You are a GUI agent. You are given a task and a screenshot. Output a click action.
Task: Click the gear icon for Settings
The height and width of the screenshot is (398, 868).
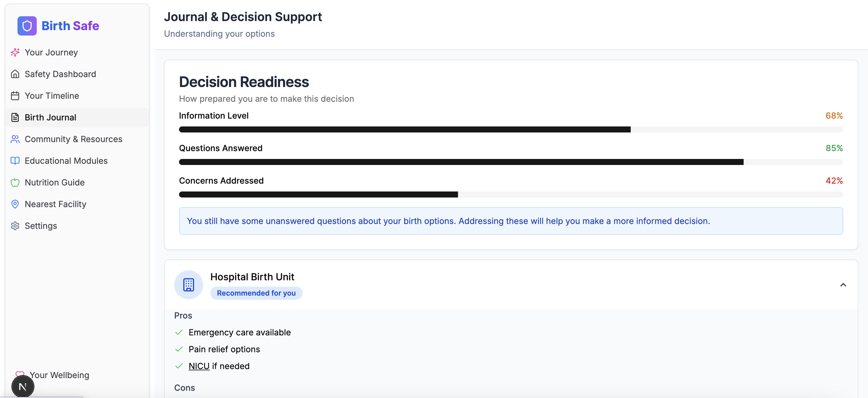pos(15,226)
